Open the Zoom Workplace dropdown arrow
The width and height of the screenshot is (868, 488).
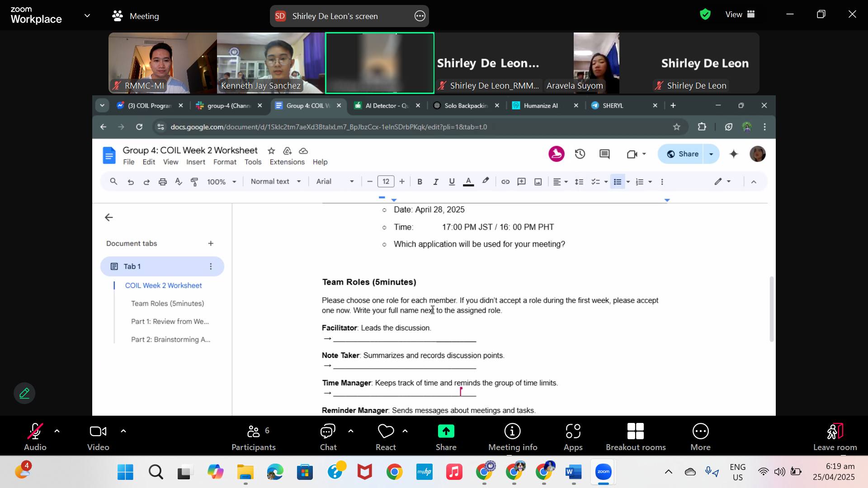click(87, 15)
